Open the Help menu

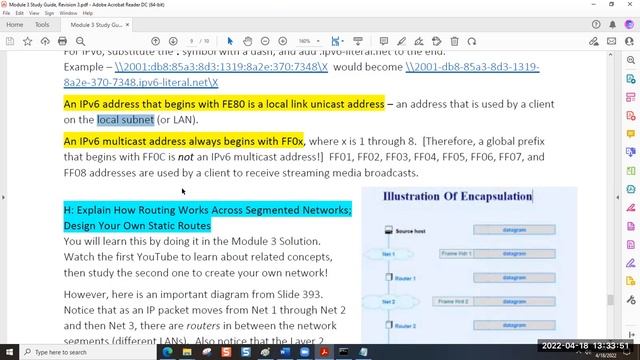click(x=88, y=13)
